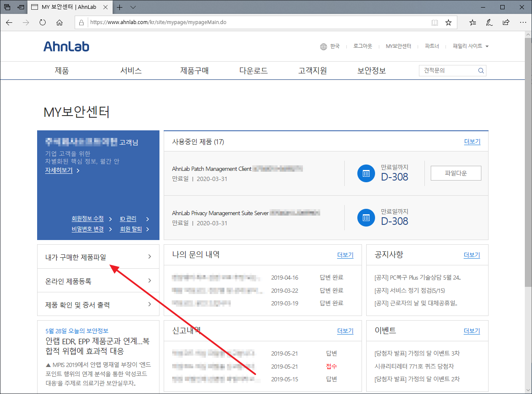
Task: Refresh the current page
Action: 43,22
